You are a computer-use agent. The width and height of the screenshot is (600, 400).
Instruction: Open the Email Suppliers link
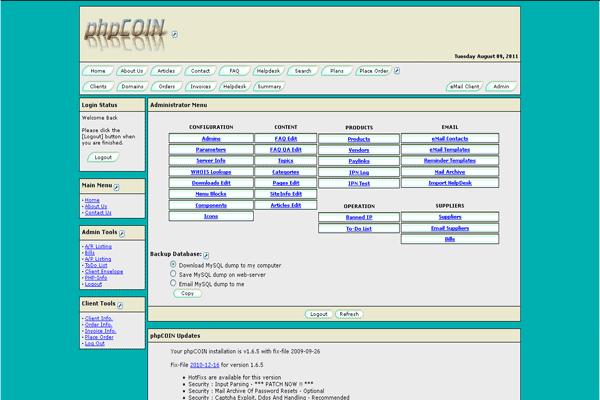pos(450,228)
